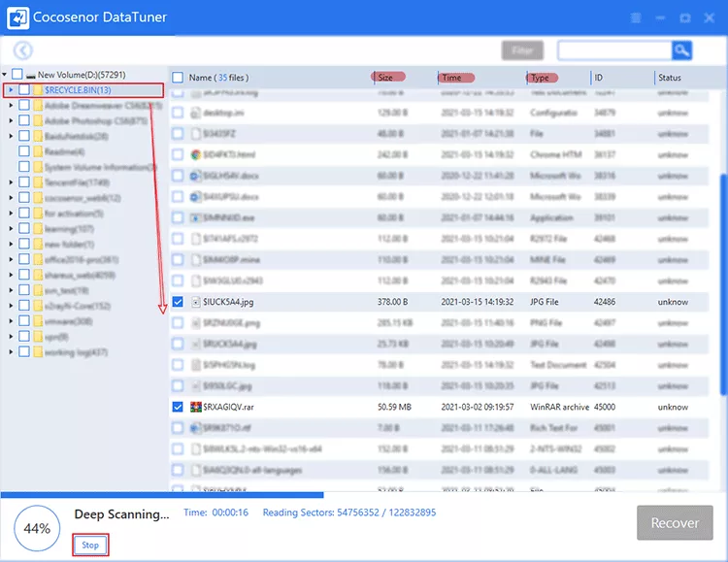
Task: Tick the New Volume(D:) checkbox
Action: pos(17,75)
